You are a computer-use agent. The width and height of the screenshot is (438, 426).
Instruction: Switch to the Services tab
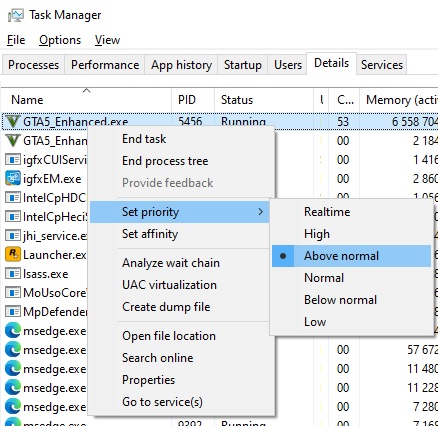pyautogui.click(x=382, y=65)
